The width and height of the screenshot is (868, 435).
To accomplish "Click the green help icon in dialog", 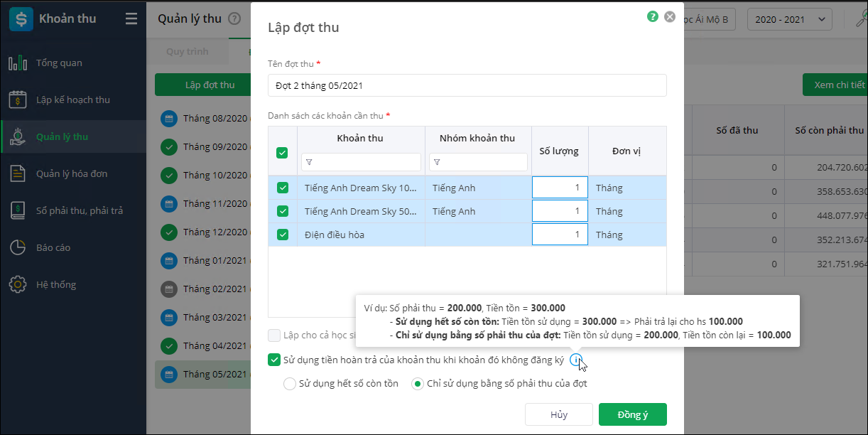I will click(x=653, y=16).
